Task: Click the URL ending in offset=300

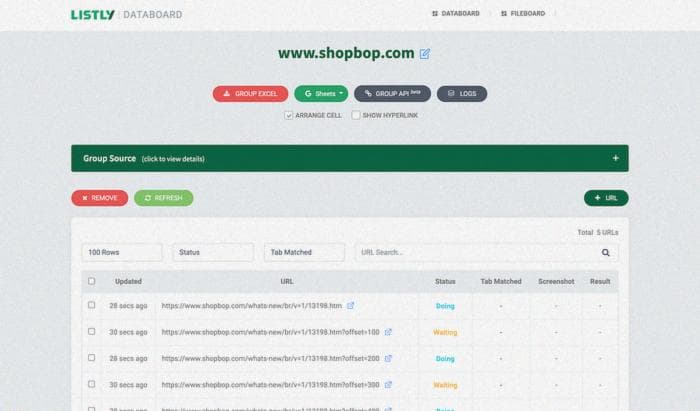Action: 270,385
